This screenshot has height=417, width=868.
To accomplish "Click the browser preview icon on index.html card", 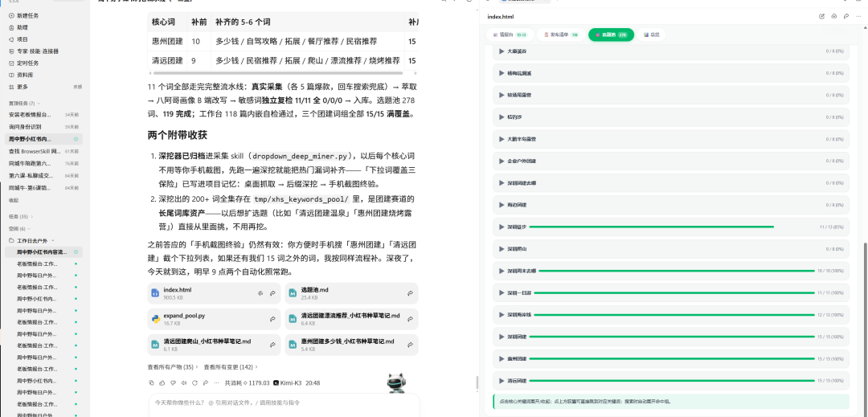I will 260,294.
